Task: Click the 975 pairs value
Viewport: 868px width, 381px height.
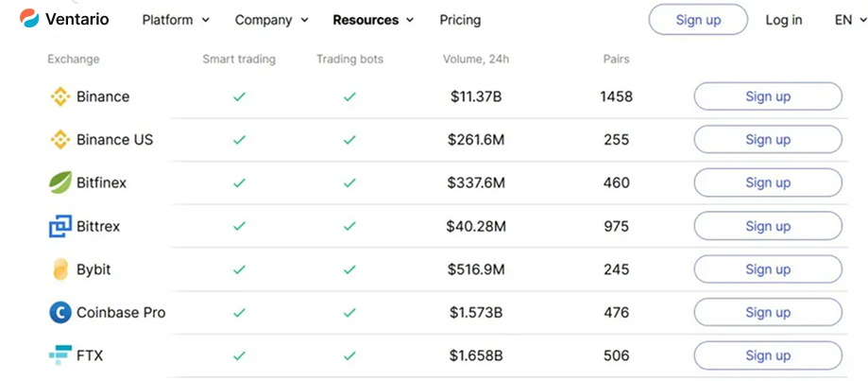Action: [616, 226]
